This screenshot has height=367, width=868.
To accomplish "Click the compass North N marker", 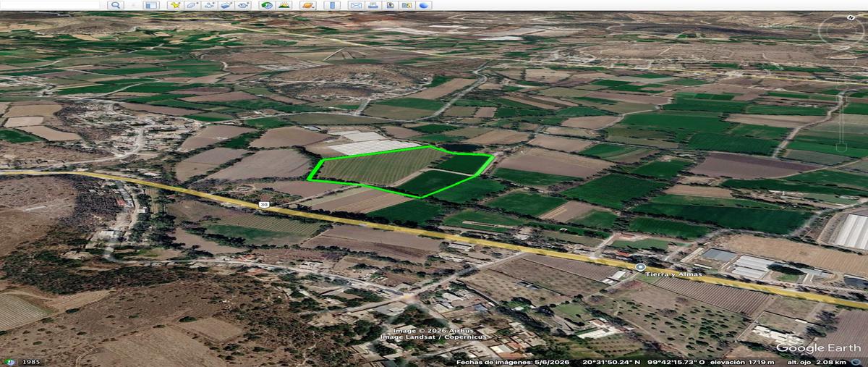I will tap(851, 17).
